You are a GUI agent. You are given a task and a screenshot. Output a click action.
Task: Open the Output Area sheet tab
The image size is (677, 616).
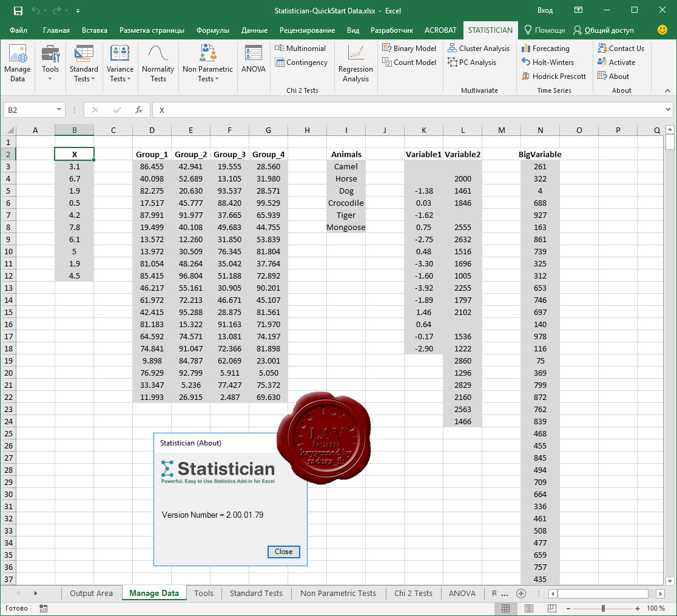[x=91, y=594]
